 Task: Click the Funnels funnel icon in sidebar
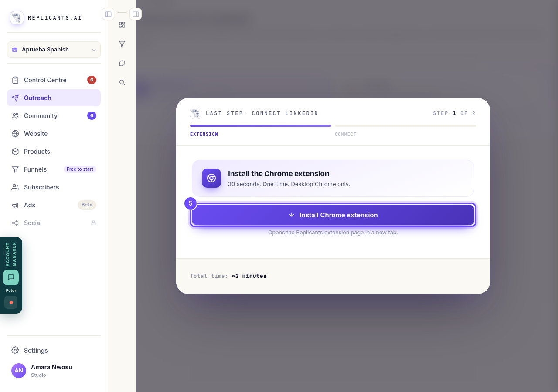[x=15, y=169]
